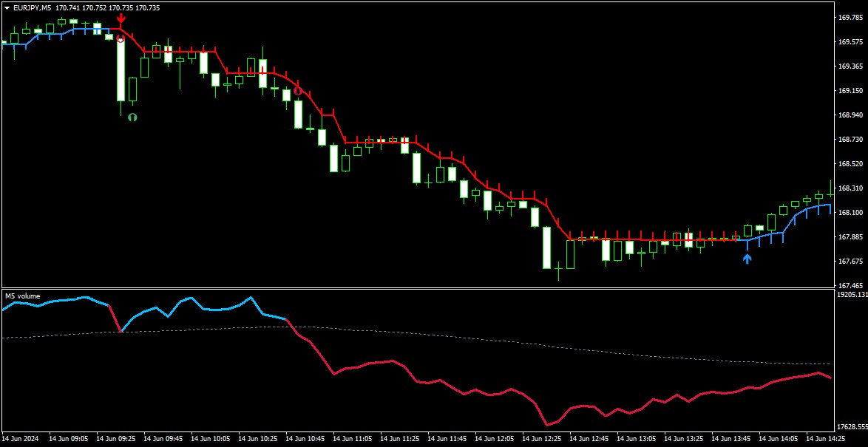This screenshot has width=868, height=447.
Task: Click the EURJPY,M5 symbol title
Action: point(32,7)
